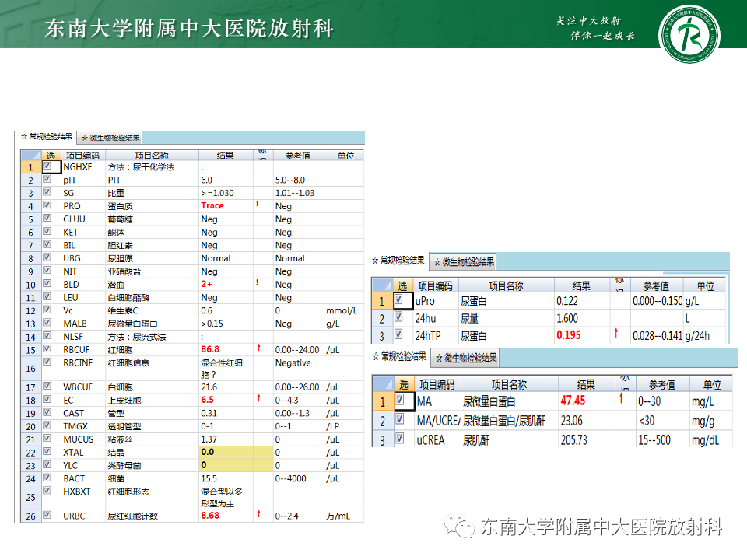
Task: Click the red 2+ BLD result
Action: 206,284
